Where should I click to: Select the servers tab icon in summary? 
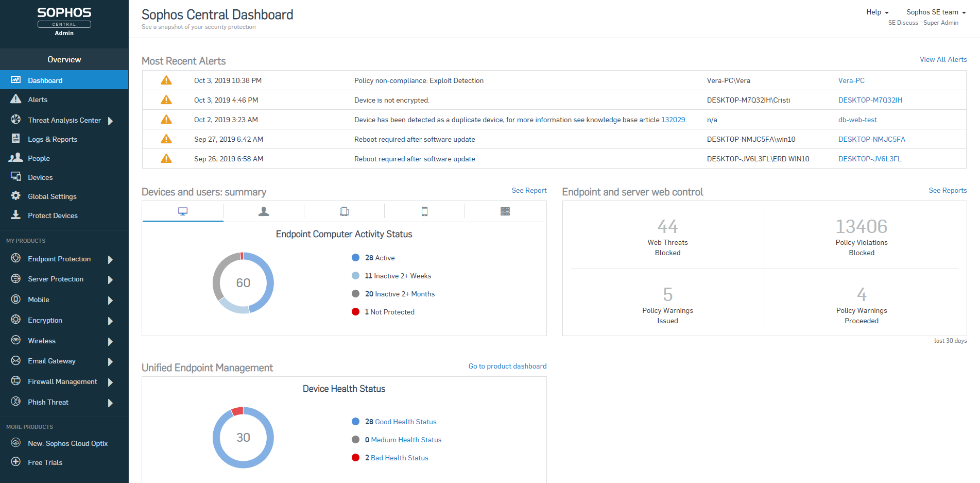505,211
